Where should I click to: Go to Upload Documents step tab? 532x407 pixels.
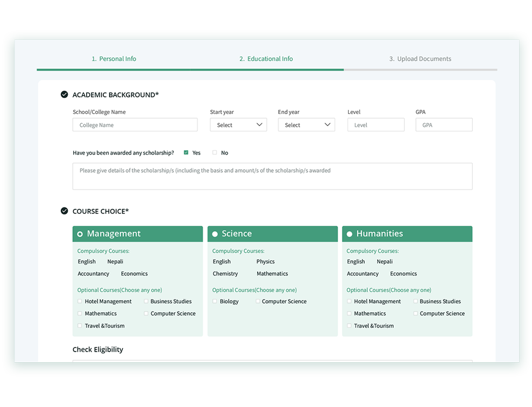pyautogui.click(x=420, y=59)
